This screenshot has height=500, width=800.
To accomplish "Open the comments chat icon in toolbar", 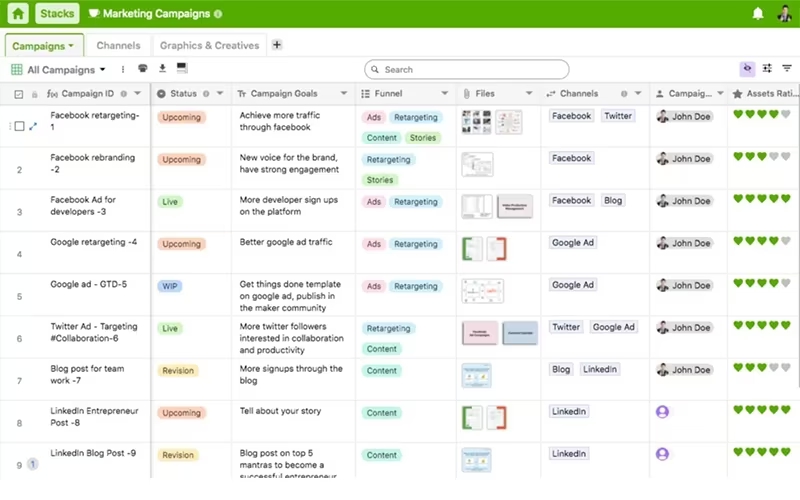I will pyautogui.click(x=143, y=68).
